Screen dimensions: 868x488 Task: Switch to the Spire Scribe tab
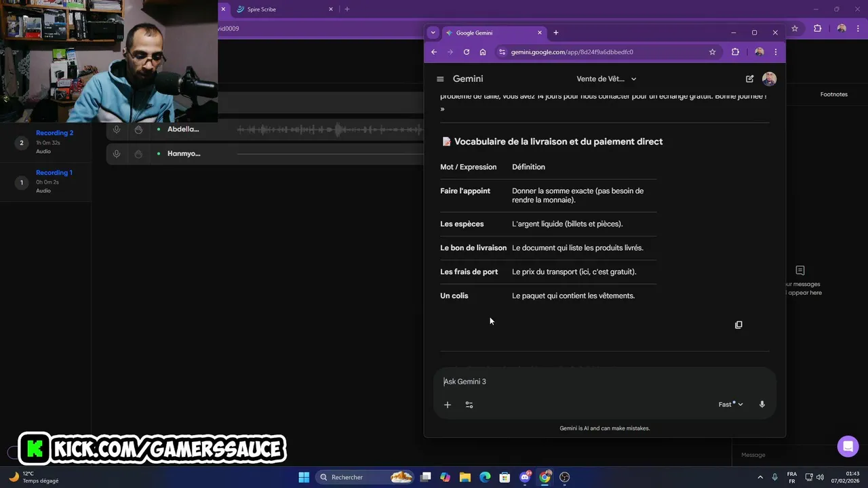283,9
